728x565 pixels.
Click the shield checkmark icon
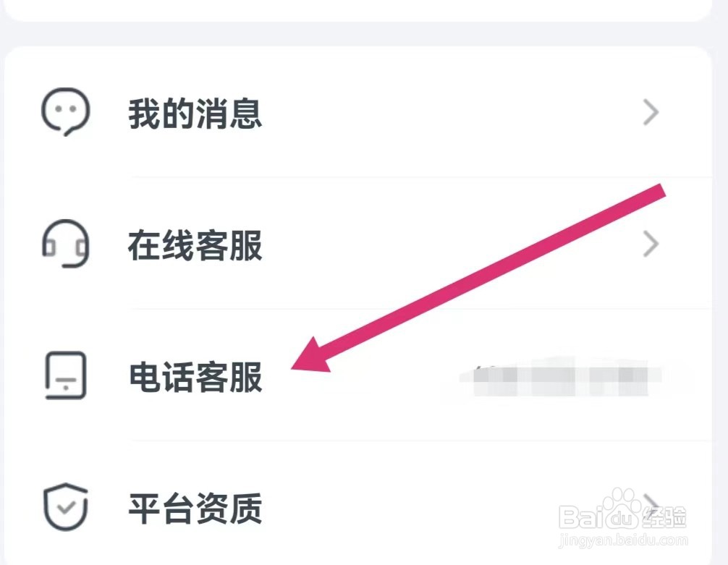pyautogui.click(x=65, y=508)
